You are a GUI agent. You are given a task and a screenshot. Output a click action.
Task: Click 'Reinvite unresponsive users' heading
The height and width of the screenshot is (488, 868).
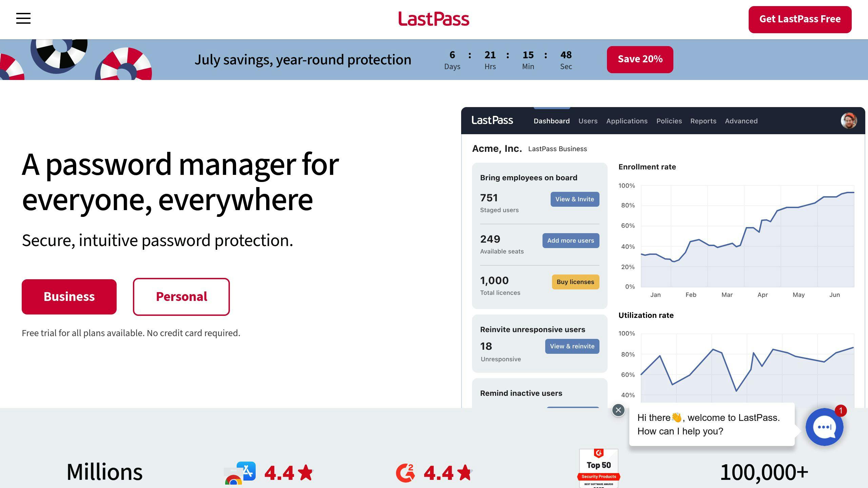coord(533,329)
